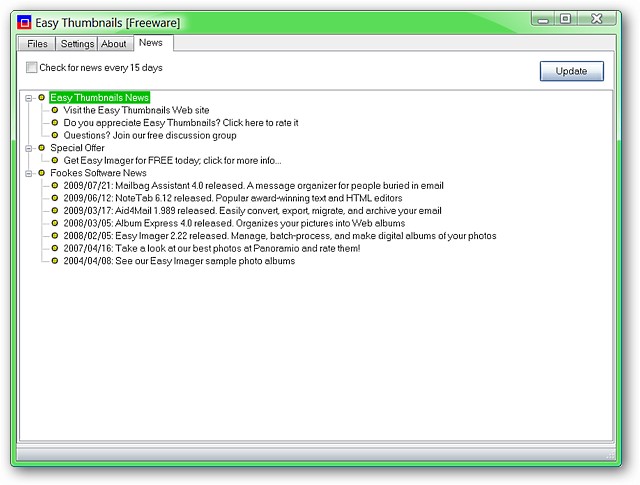640x485 pixels.
Task: Maximize the Easy Thumbnails window
Action: pyautogui.click(x=565, y=19)
